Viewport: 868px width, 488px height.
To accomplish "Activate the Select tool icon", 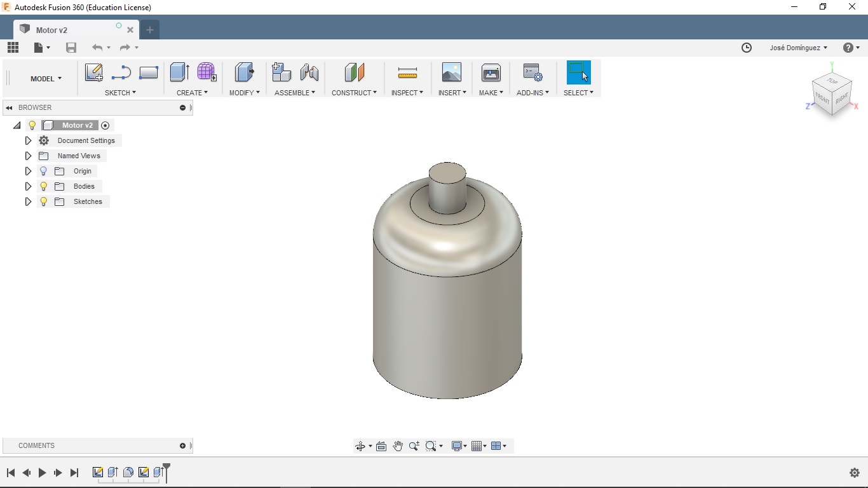I will pos(579,72).
